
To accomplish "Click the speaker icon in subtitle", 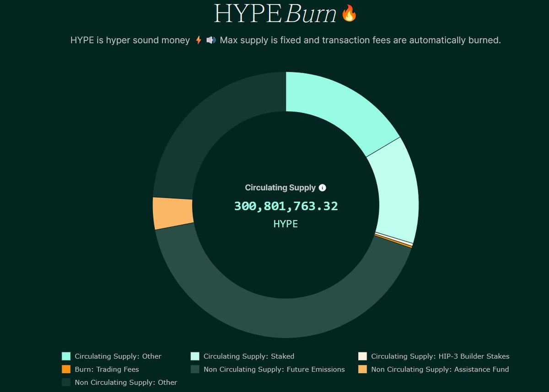I will click(211, 40).
